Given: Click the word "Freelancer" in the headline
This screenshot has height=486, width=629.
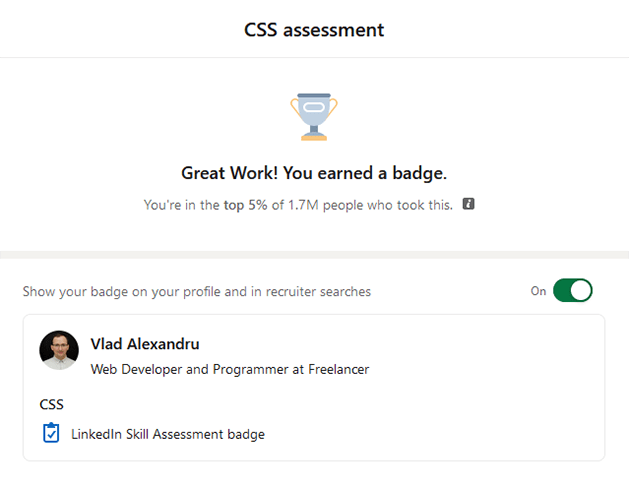Looking at the screenshot, I should 339,369.
